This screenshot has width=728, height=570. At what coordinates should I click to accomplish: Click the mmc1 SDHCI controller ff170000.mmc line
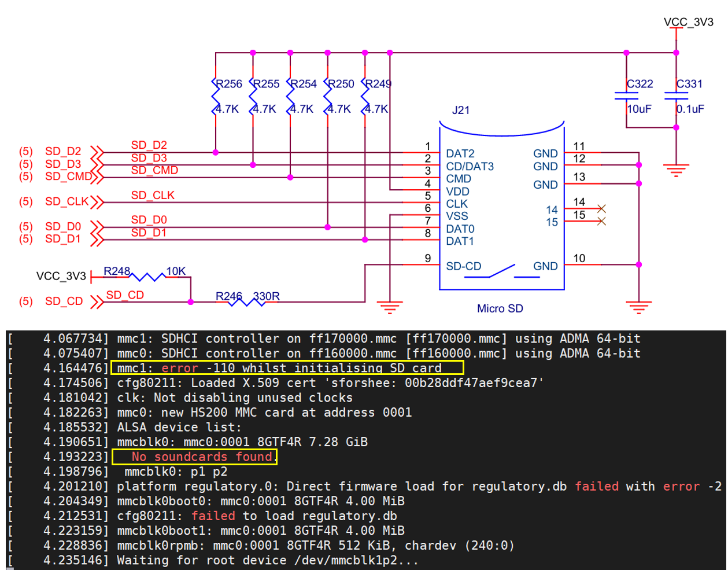tap(379, 339)
